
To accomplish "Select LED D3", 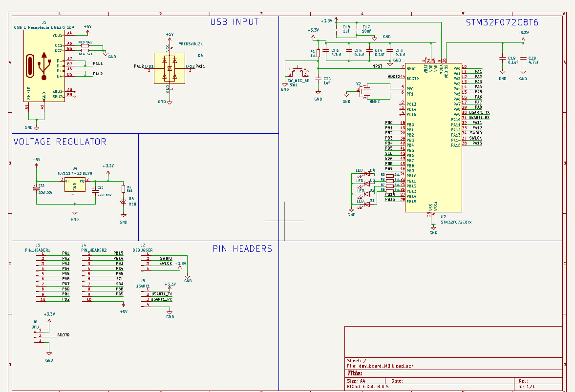I will [x=366, y=183].
